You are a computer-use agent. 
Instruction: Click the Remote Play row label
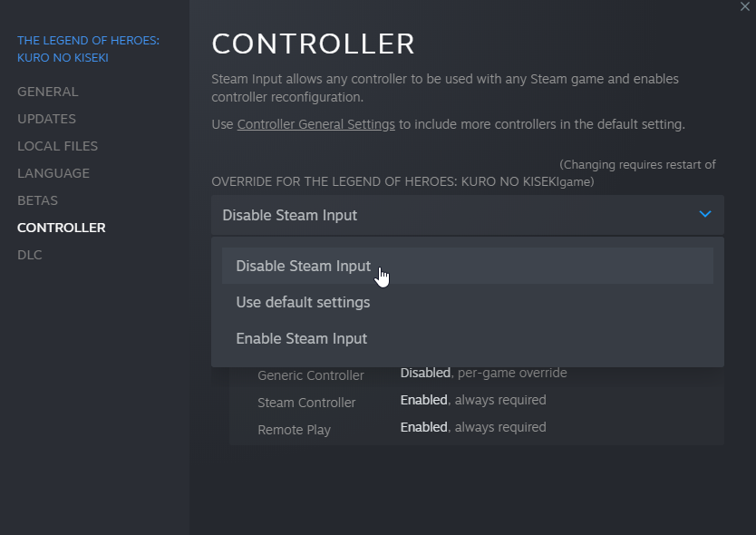[294, 430]
